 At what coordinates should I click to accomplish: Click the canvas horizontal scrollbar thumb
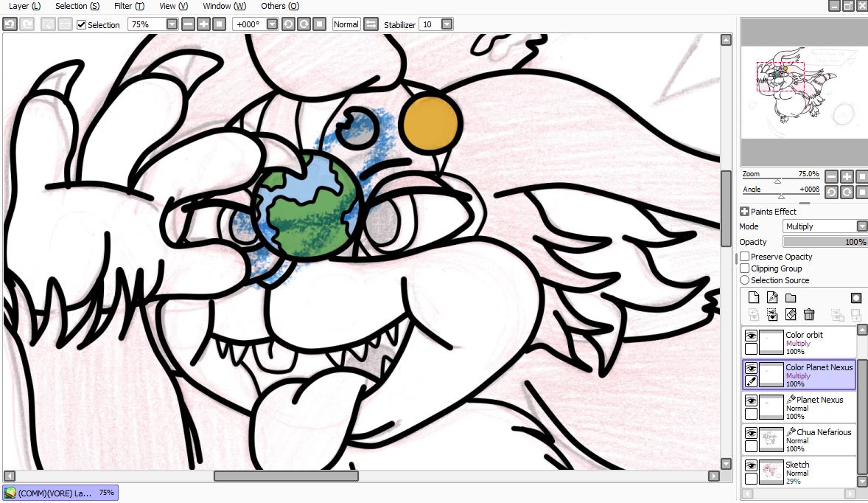286,476
